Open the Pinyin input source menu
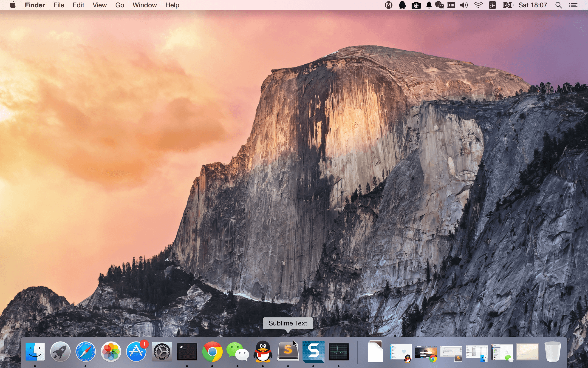The height and width of the screenshot is (368, 588). click(x=492, y=5)
